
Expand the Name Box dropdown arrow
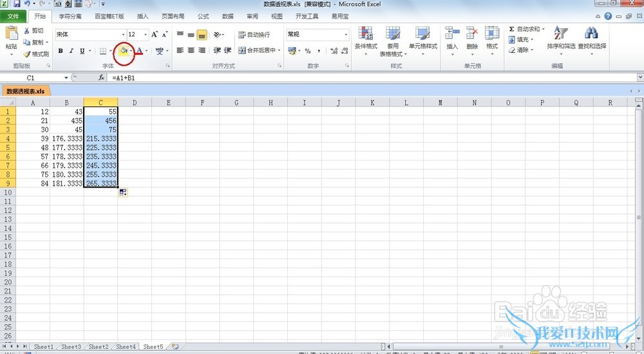pos(66,78)
